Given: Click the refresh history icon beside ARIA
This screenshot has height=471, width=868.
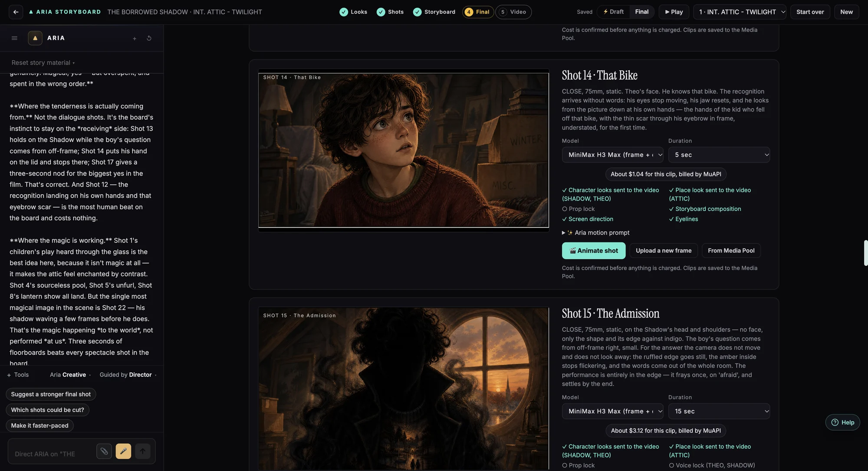Looking at the screenshot, I should pyautogui.click(x=149, y=38).
